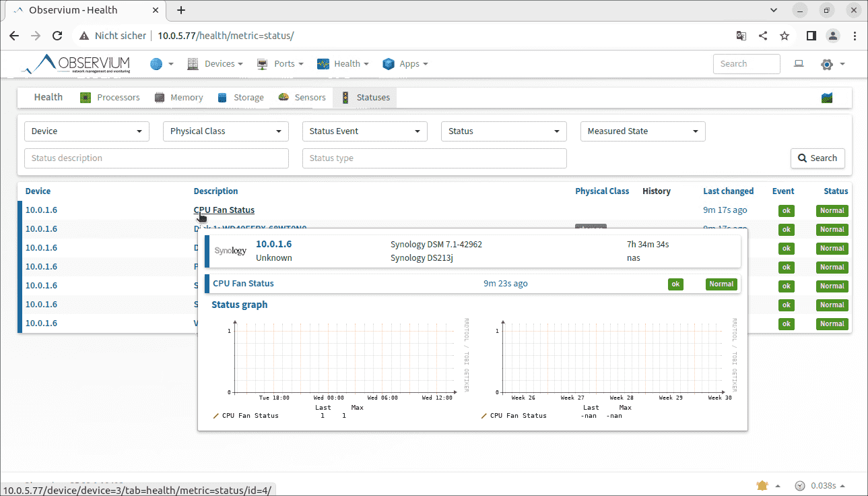Screen dimensions: 868x496
Task: Open device 10.0.1.6 in first row
Action: coord(41,210)
